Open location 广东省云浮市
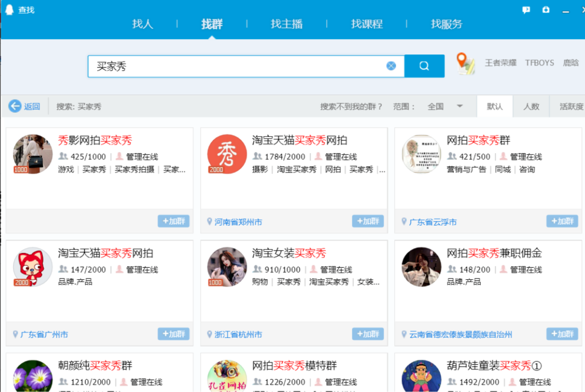Screen dimensions: 585x392 (433, 222)
